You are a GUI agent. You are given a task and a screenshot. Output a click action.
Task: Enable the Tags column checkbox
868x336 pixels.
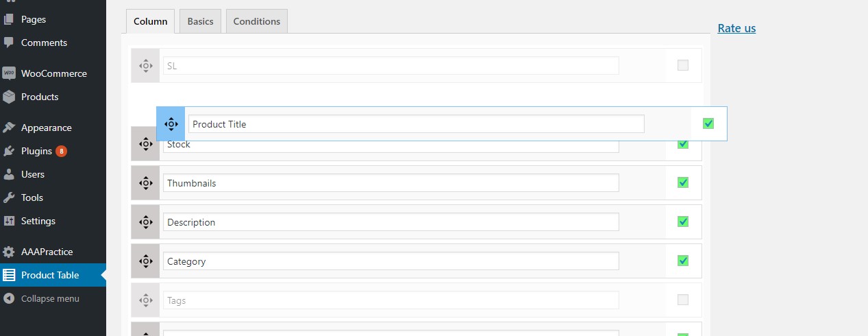(682, 300)
